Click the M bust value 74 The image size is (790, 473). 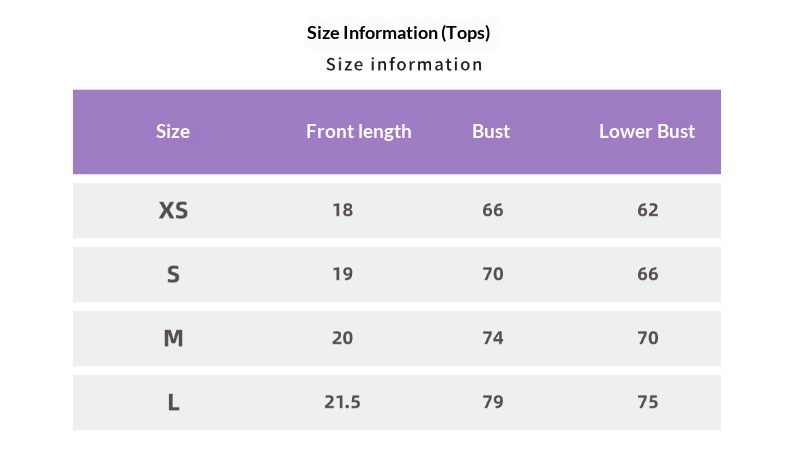pyautogui.click(x=492, y=338)
